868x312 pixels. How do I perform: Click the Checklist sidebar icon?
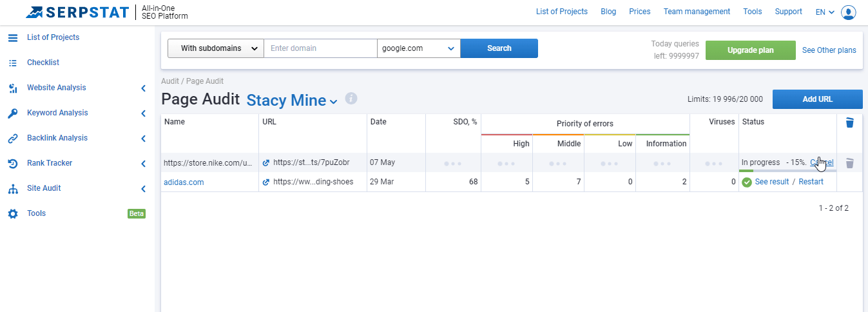tap(13, 63)
